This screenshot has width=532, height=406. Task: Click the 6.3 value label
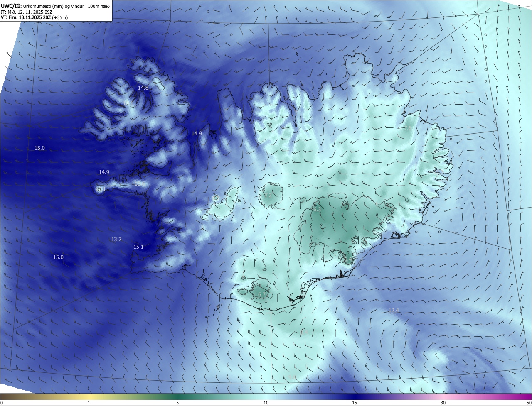pyautogui.click(x=317, y=210)
